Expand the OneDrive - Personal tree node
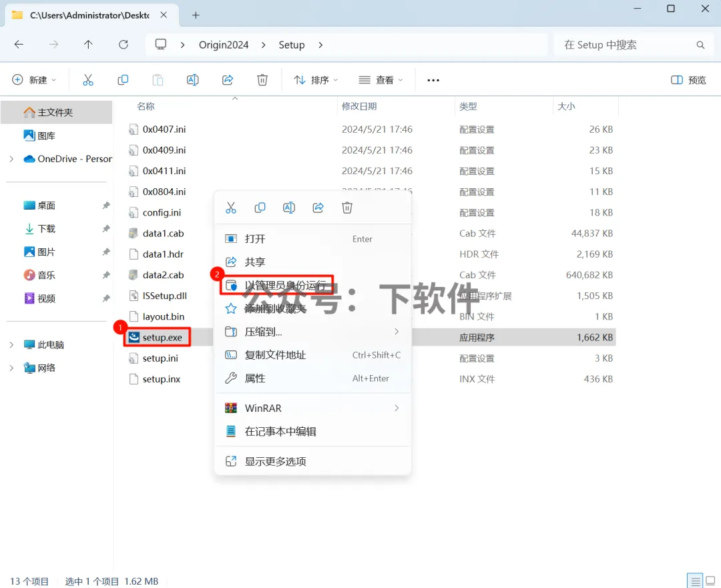Image resolution: width=721 pixels, height=588 pixels. point(11,159)
